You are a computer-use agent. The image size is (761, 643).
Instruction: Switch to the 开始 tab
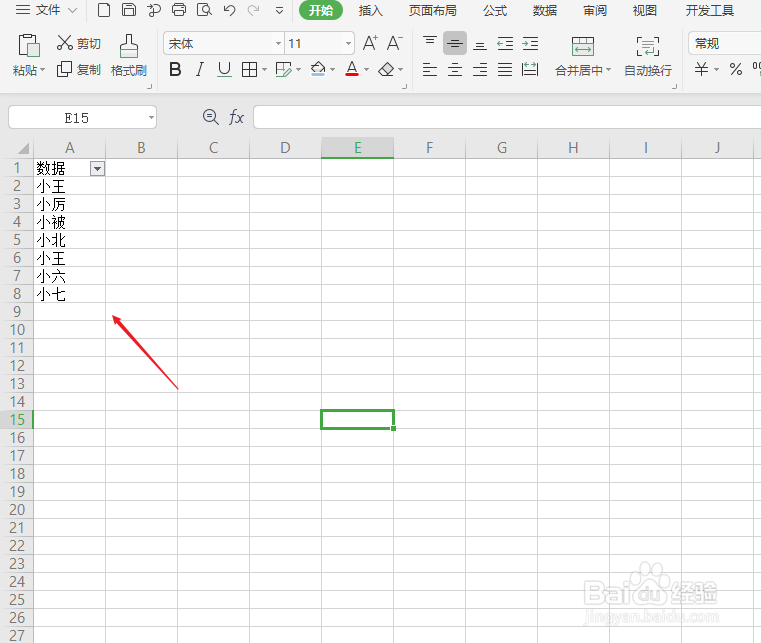[x=321, y=10]
